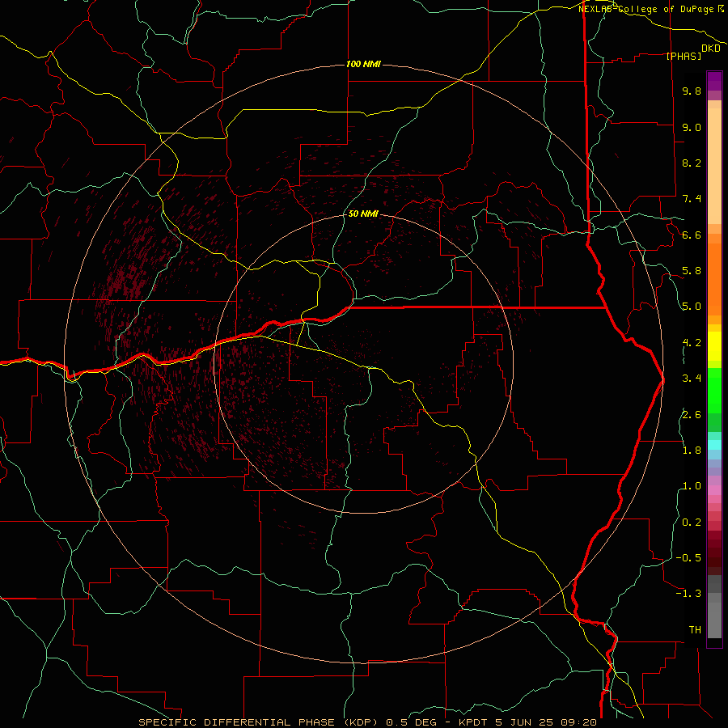The image size is (728, 728).
Task: Click the "NEXLAB-College of DuPage" label
Action: pos(646,9)
